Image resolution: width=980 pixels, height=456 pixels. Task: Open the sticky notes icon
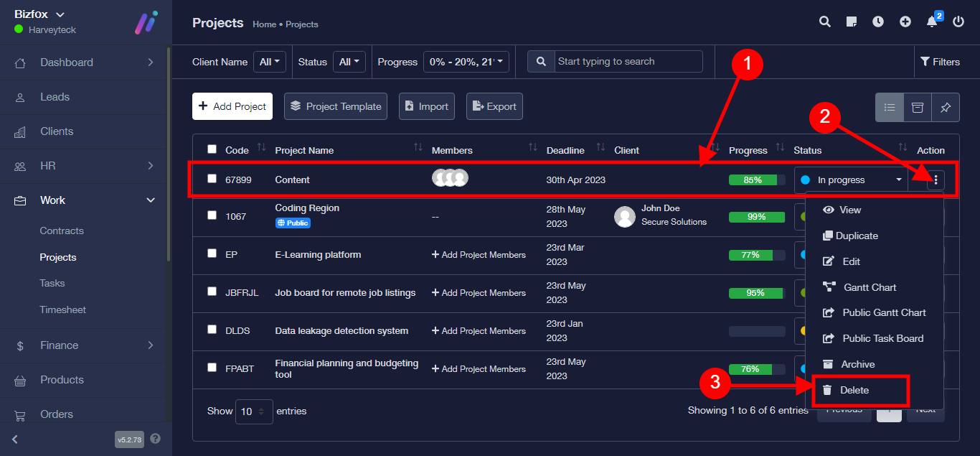tap(852, 22)
